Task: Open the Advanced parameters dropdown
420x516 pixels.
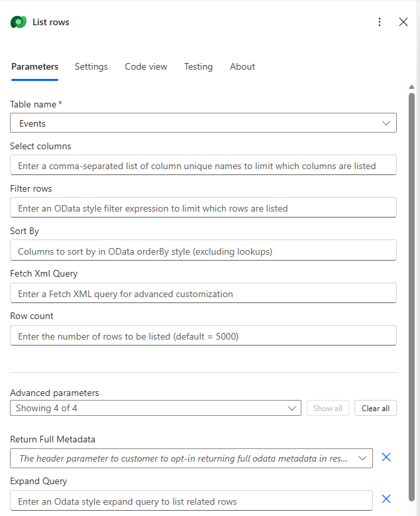Action: coord(156,409)
